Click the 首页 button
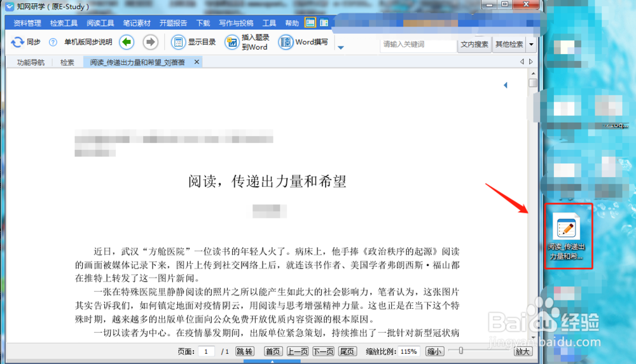636x364 pixels. point(273,351)
